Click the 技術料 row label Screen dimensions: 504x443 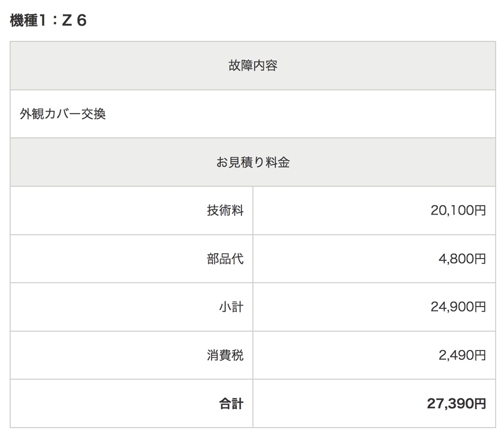coord(225,210)
